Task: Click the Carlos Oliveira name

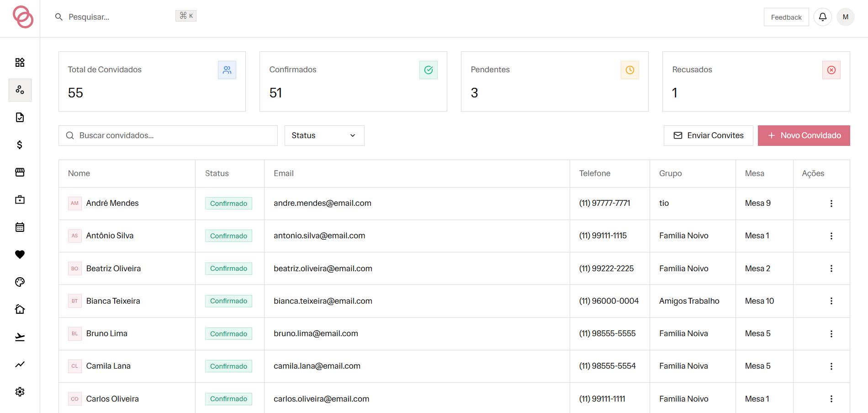Action: click(112, 399)
